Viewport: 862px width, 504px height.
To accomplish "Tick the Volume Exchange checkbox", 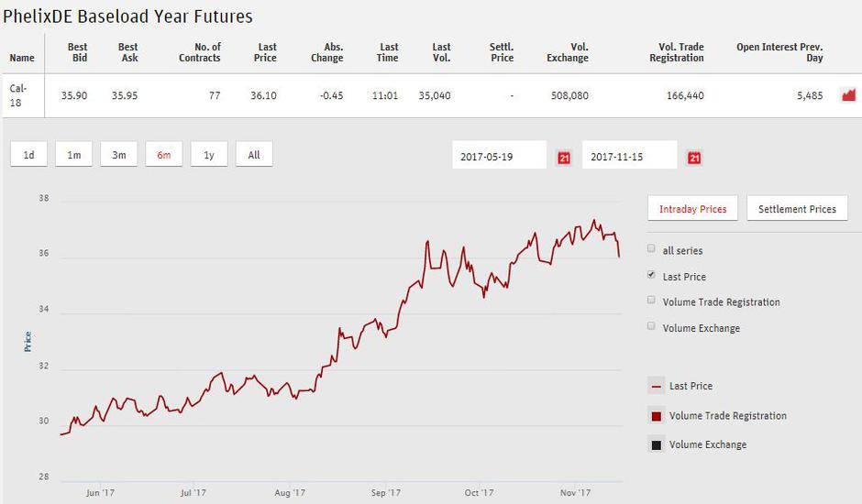I will coord(651,326).
